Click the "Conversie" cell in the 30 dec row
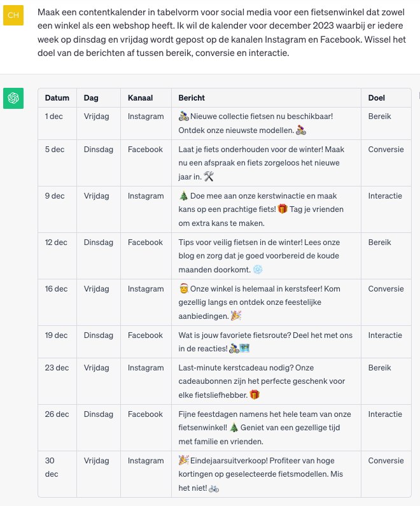The image size is (420, 506). click(x=386, y=461)
